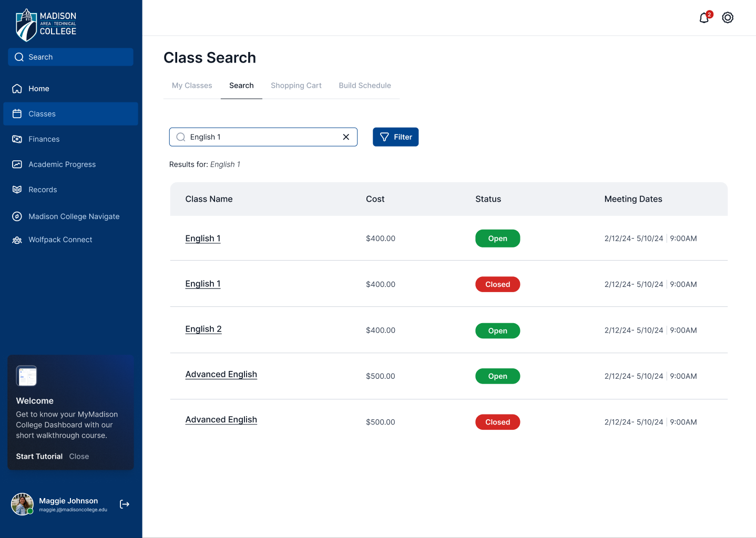This screenshot has width=756, height=538.
Task: Open the English 2 class link
Action: 203,329
